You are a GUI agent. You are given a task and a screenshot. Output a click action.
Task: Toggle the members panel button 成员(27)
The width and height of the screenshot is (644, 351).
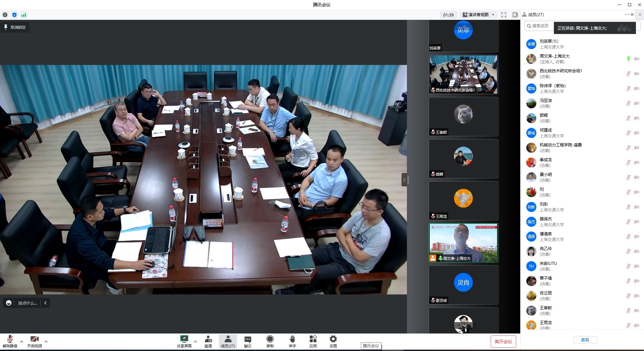228,341
